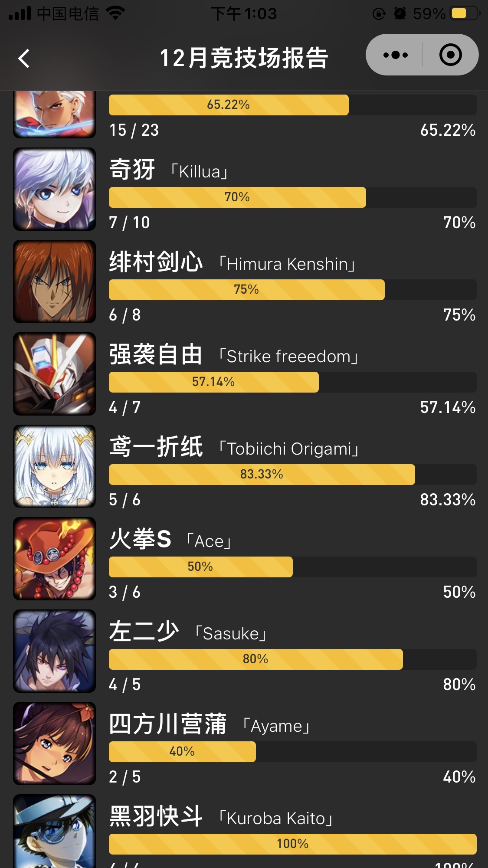Click the 绯村剑心 Himura Kenshin name
The image size is (488, 868).
coord(233,262)
